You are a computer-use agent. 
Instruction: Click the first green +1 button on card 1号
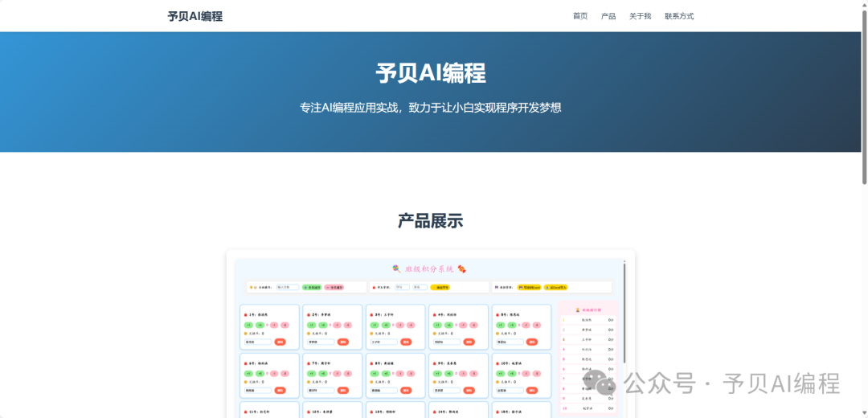248,325
